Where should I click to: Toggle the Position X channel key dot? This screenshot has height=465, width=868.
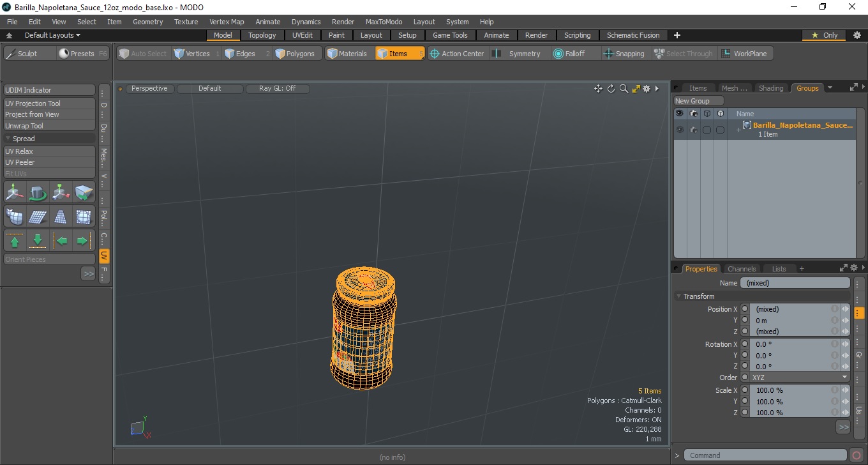[744, 309]
